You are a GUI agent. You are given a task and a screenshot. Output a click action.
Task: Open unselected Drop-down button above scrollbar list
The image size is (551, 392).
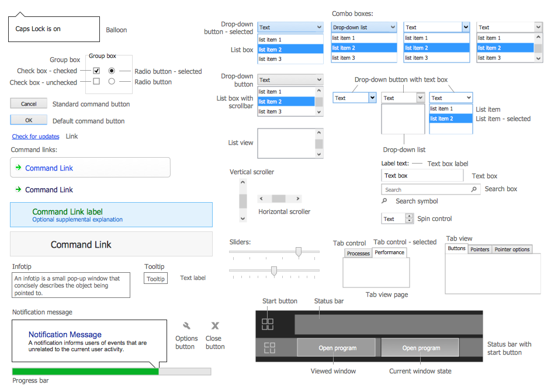click(x=290, y=79)
